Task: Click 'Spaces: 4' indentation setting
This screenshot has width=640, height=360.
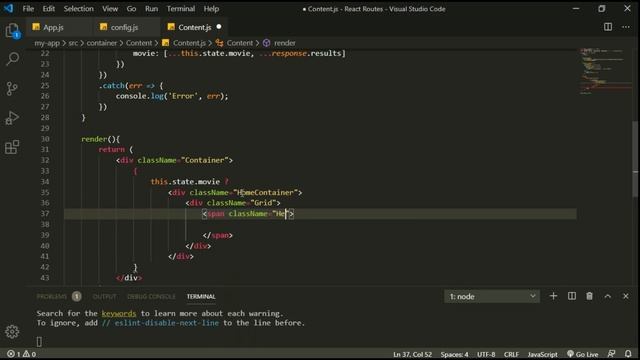Action: tap(454, 354)
